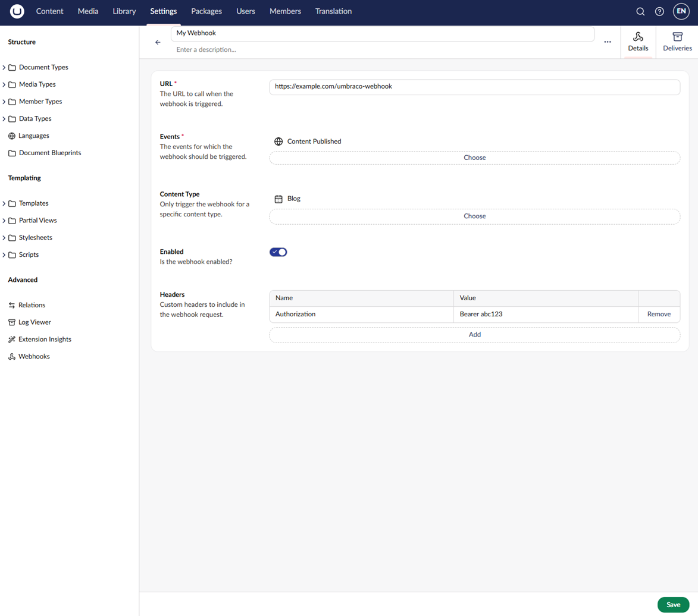Open the Library section
698x616 pixels.
click(x=124, y=11)
